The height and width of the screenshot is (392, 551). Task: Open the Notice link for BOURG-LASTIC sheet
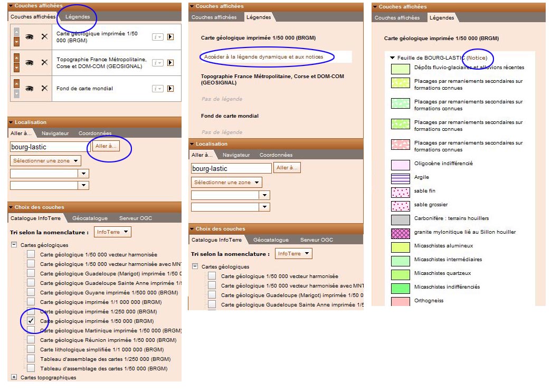coord(477,58)
